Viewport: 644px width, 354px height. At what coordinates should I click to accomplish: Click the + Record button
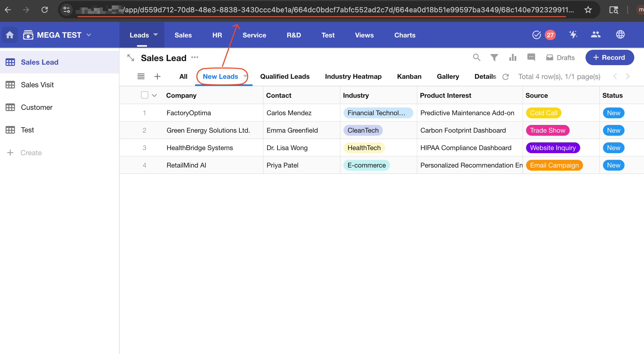tap(609, 57)
